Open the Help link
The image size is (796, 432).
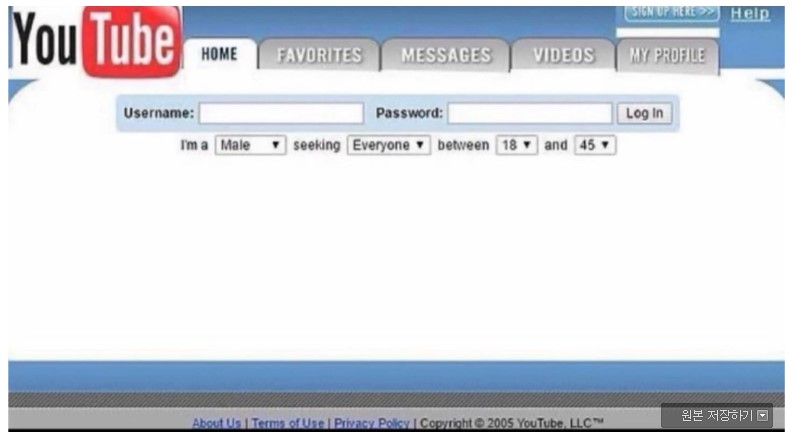pos(750,14)
